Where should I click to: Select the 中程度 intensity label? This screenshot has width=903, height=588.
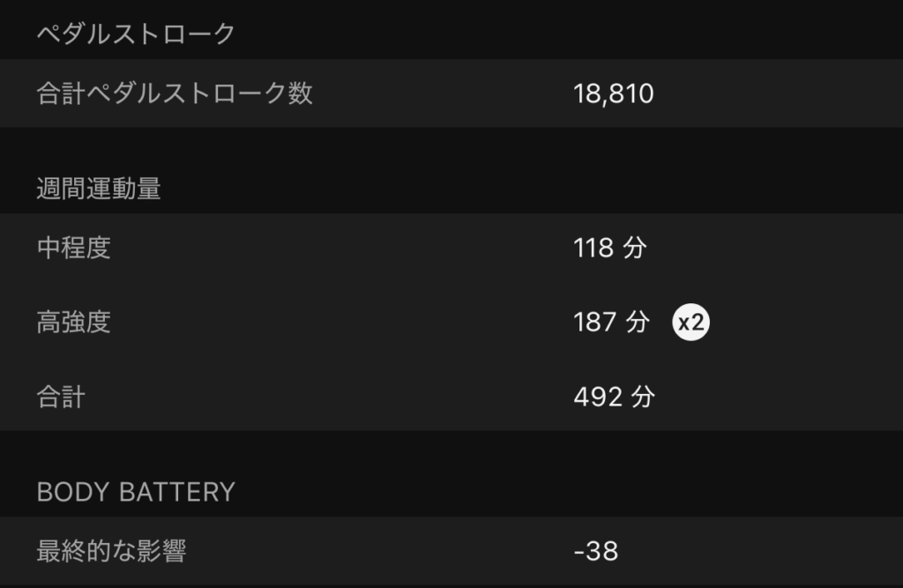click(x=73, y=248)
